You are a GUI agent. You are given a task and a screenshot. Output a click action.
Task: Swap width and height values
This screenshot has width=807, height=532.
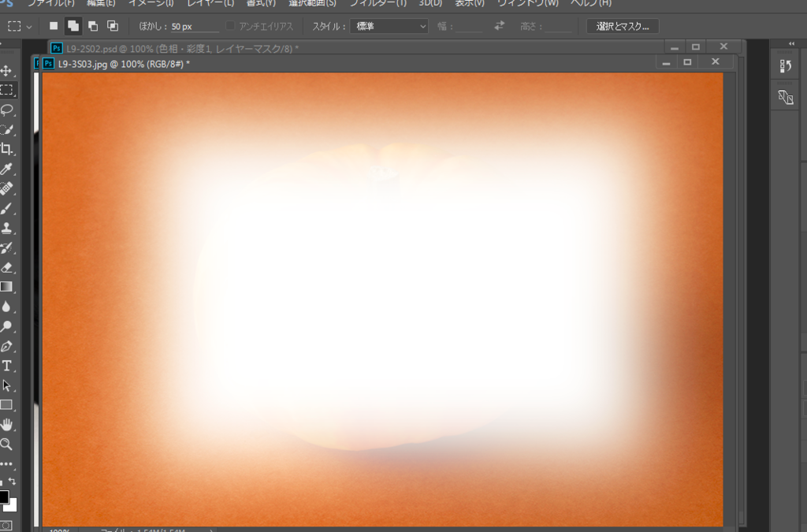point(499,26)
